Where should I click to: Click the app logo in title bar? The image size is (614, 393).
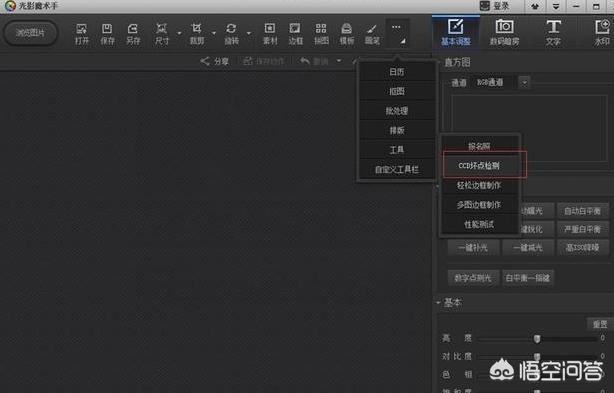(10, 5)
